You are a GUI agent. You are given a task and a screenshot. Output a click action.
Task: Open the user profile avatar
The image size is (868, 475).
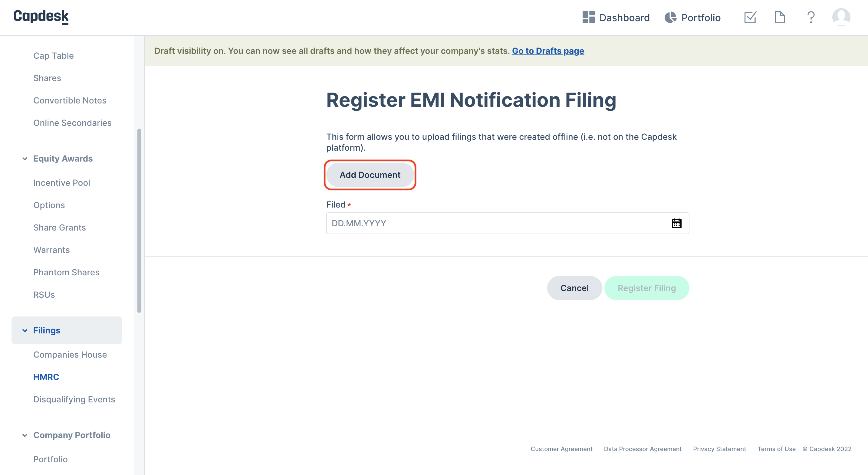pos(841,17)
